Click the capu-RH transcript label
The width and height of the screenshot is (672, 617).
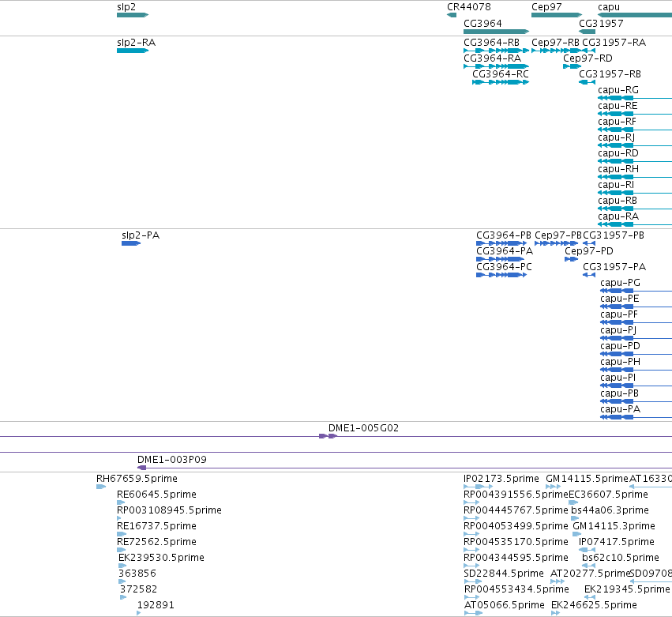click(x=618, y=169)
